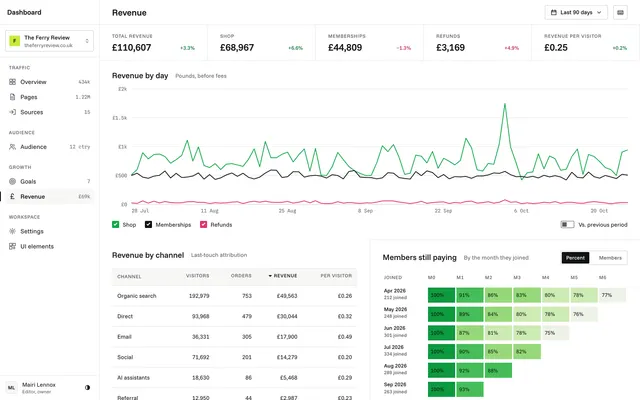Click the revenue spike near 6 Oct
The width and height of the screenshot is (640, 400).
coord(505,104)
